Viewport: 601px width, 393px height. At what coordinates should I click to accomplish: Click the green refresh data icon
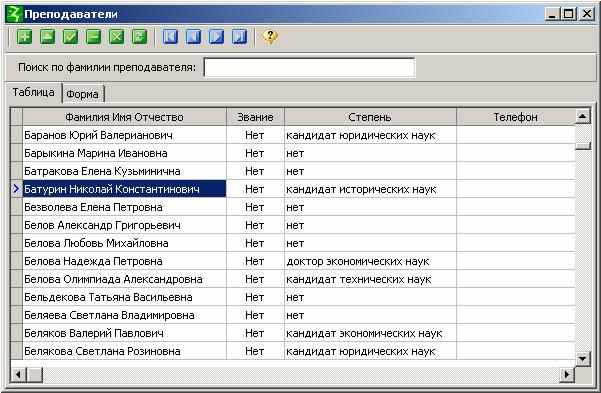pyautogui.click(x=140, y=37)
